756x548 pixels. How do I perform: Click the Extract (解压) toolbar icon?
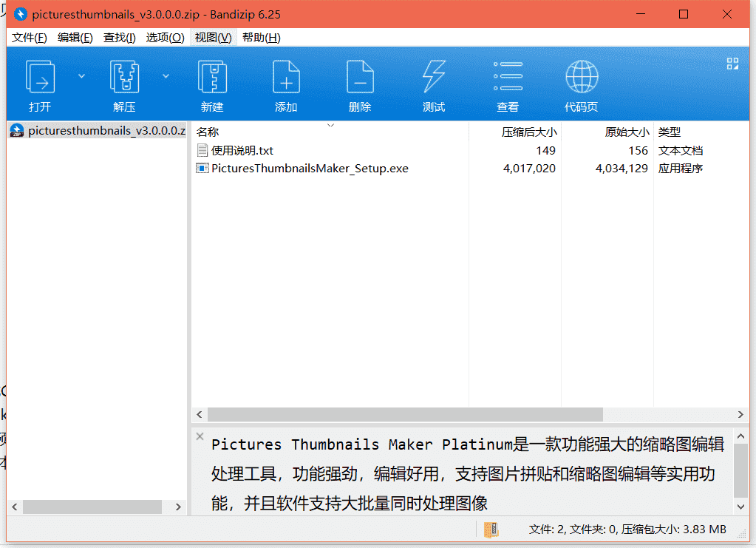124,77
